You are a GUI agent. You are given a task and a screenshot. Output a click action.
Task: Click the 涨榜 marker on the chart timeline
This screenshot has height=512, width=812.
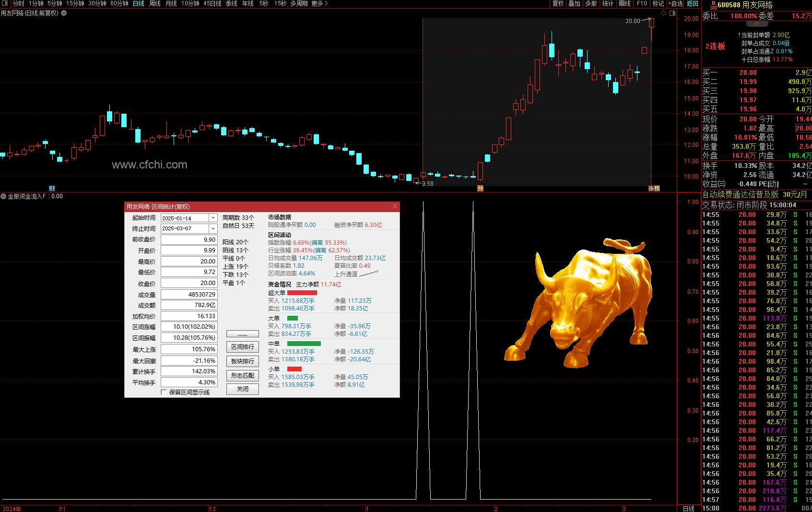coord(654,188)
